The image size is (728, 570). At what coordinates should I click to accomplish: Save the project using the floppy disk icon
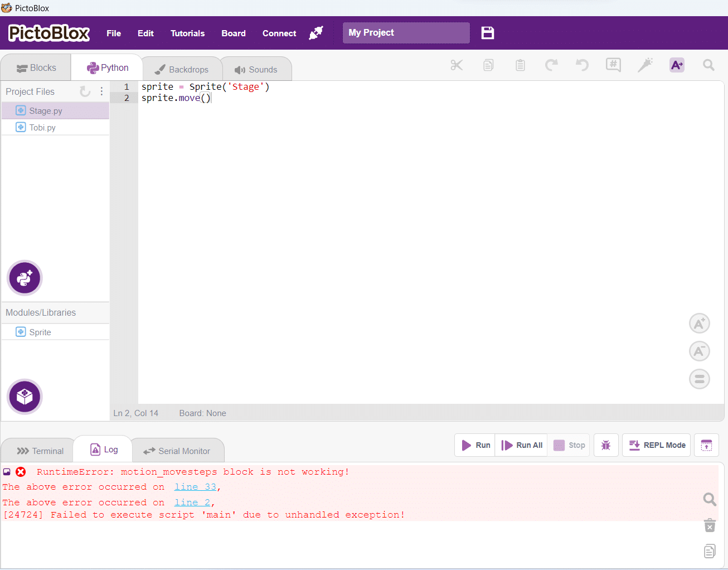click(488, 33)
